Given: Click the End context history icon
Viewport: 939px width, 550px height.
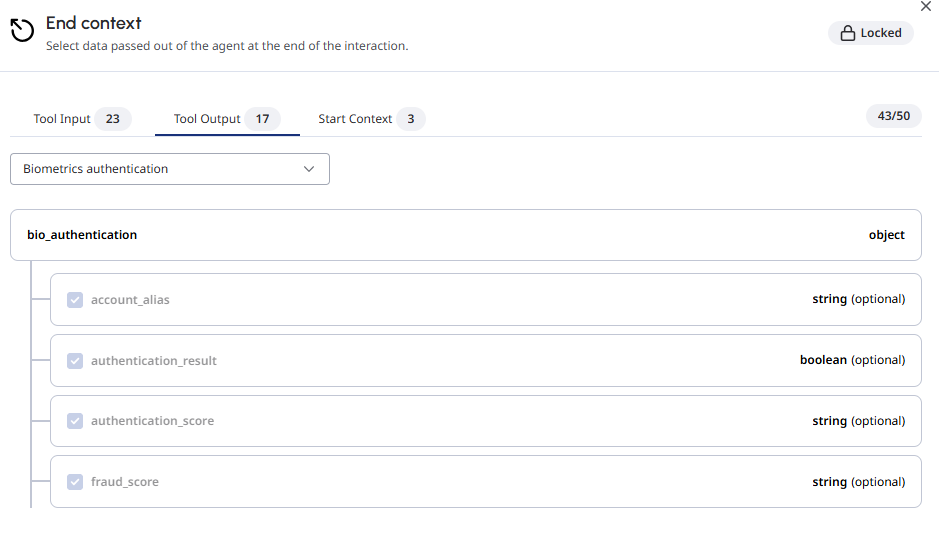Looking at the screenshot, I should click(x=22, y=31).
